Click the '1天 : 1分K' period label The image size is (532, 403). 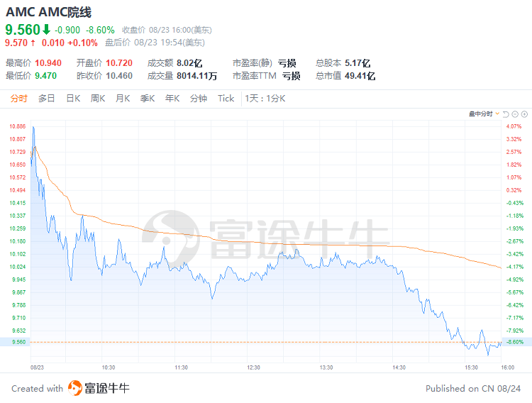(265, 99)
